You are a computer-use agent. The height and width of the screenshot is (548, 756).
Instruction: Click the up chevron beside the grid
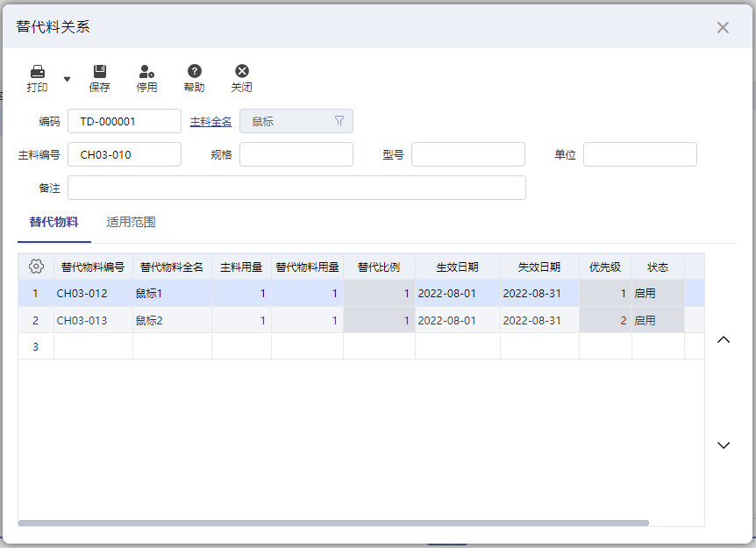[x=724, y=338]
